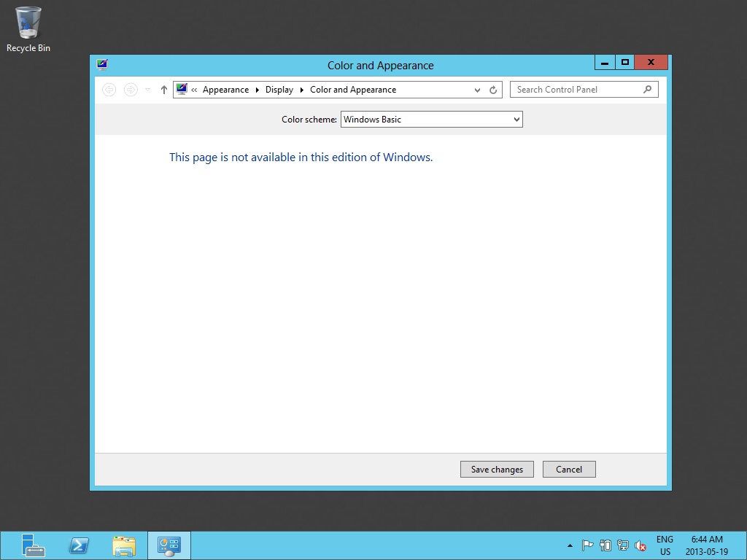Open File Explorer from the taskbar
The image size is (747, 560).
[124, 545]
